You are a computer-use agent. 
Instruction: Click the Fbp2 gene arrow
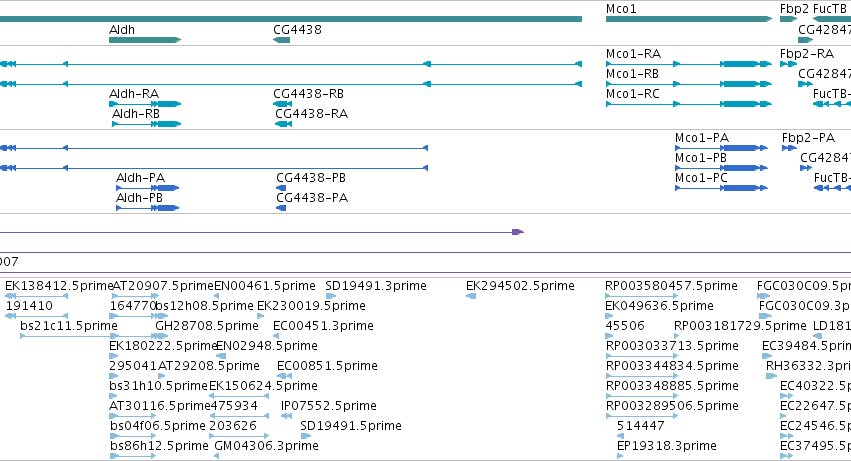click(x=788, y=19)
